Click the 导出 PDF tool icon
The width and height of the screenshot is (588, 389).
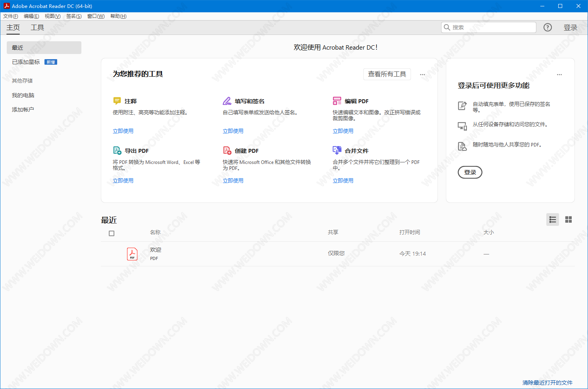tap(117, 150)
